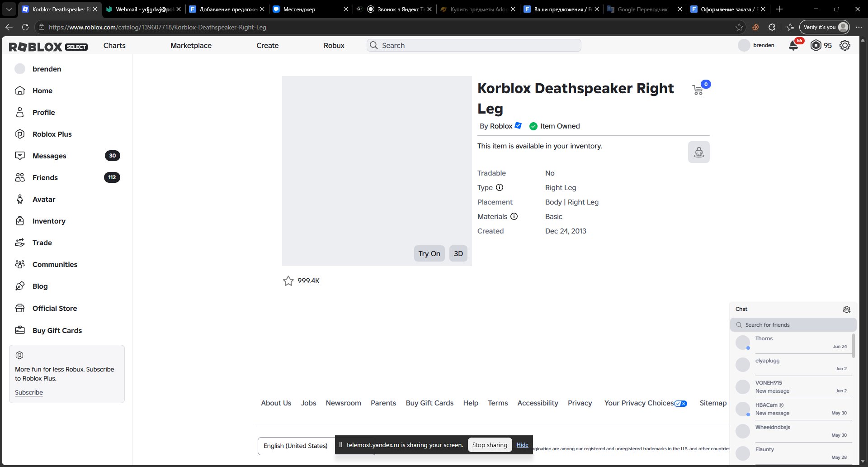Image resolution: width=868 pixels, height=467 pixels.
Task: Click the browser back arrow
Action: [9, 27]
